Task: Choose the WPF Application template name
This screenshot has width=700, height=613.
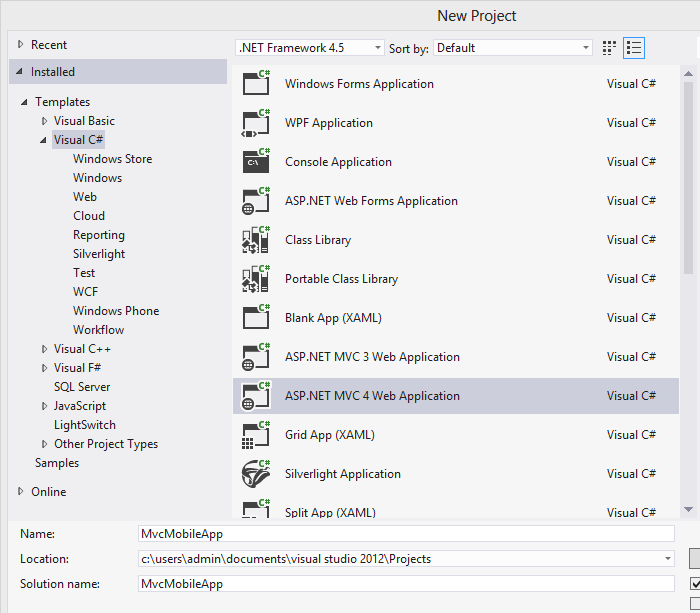Action: (329, 123)
